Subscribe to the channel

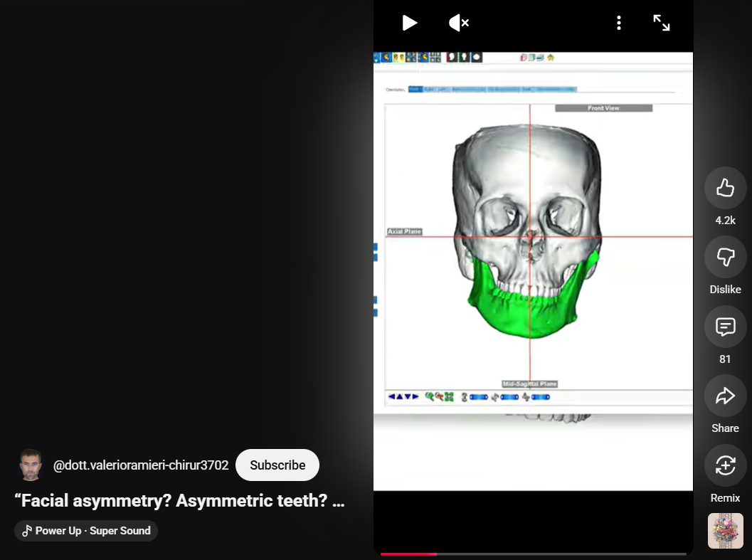[277, 465]
